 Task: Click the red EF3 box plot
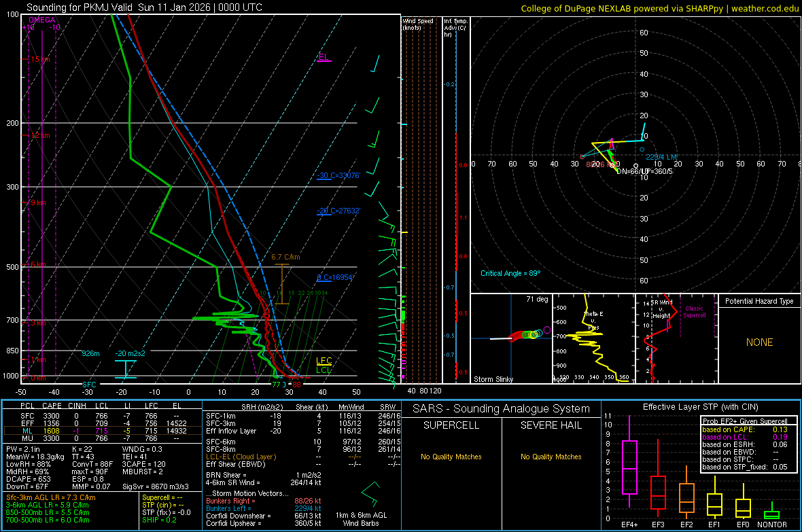coord(658,492)
